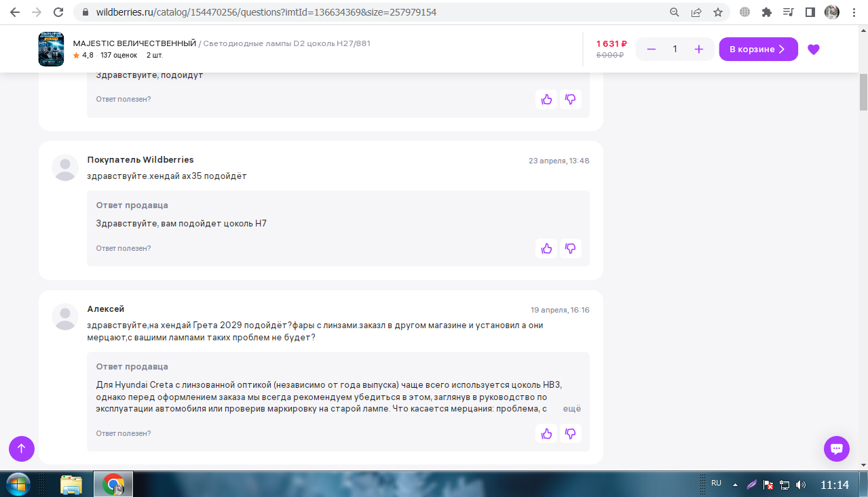This screenshot has height=497, width=868.
Task: Bookmark this page with the star icon
Action: 718,12
